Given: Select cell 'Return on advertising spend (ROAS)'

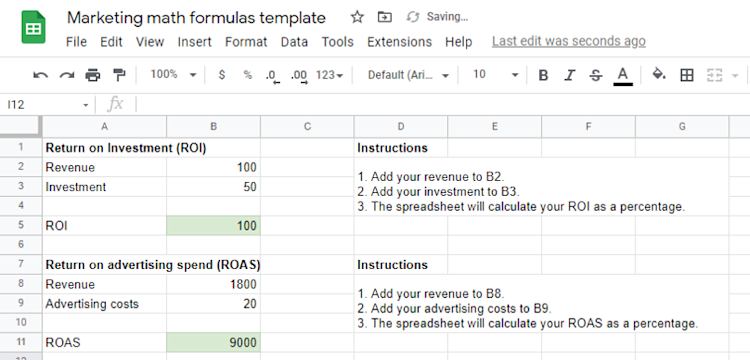Looking at the screenshot, I should click(104, 264).
